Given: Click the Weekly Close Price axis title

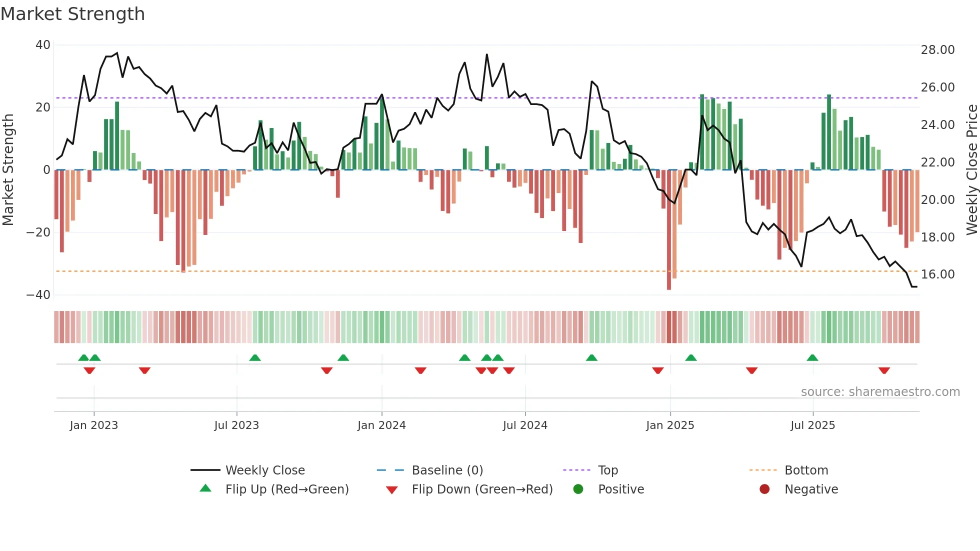Looking at the screenshot, I should (x=971, y=170).
